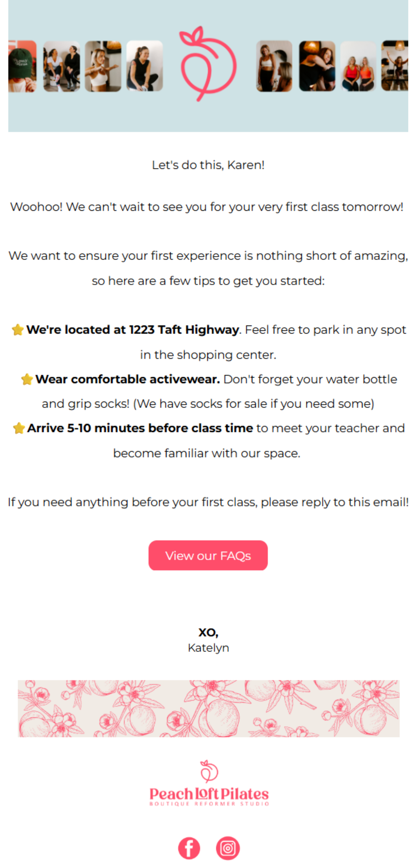
Task: Click the star before 'Wear comfortable activewear'
Action: click(x=27, y=379)
